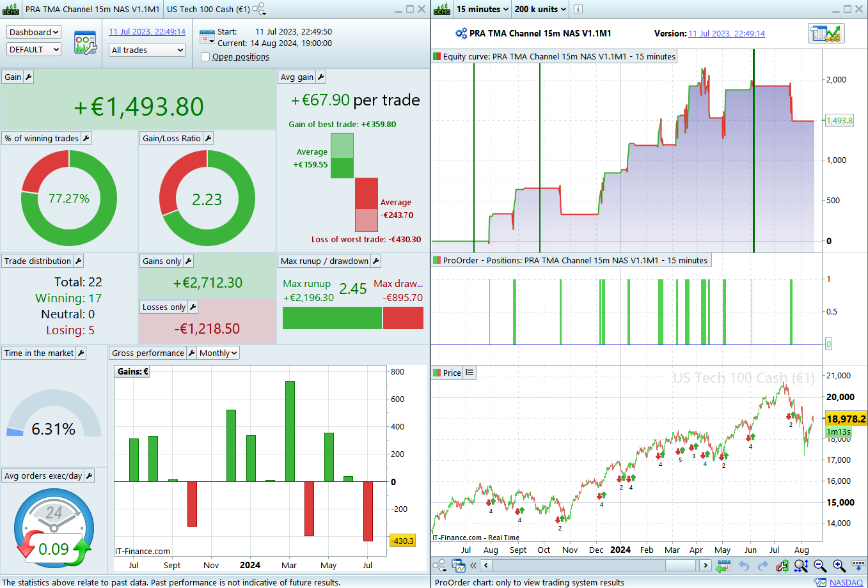Image resolution: width=868 pixels, height=588 pixels.
Task: Click the Gain value +€1,493.80
Action: coord(139,107)
